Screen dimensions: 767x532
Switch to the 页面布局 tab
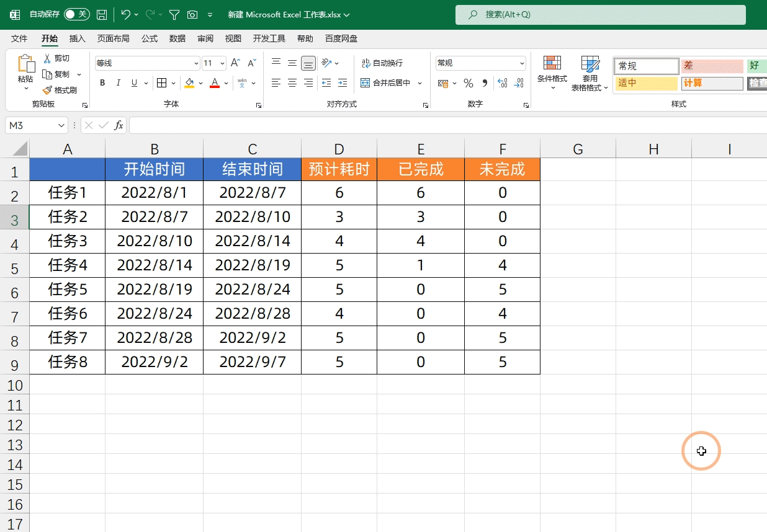113,38
